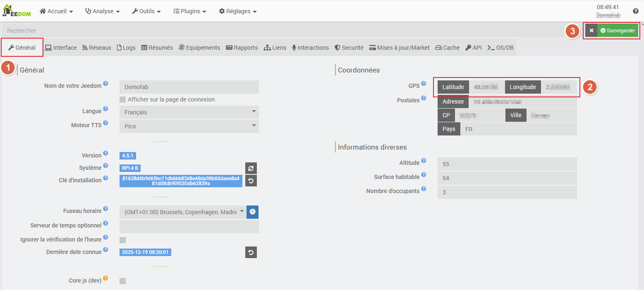
Task: Open the Analyse menu
Action: click(x=102, y=11)
